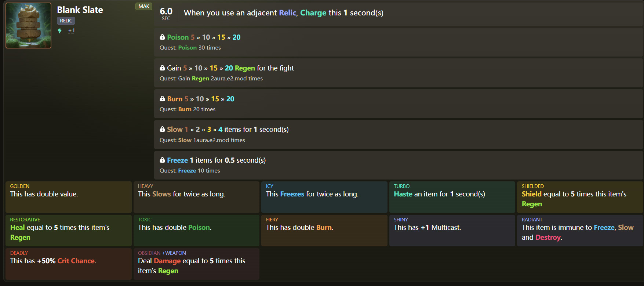Click the MAK hero badge

pyautogui.click(x=144, y=6)
